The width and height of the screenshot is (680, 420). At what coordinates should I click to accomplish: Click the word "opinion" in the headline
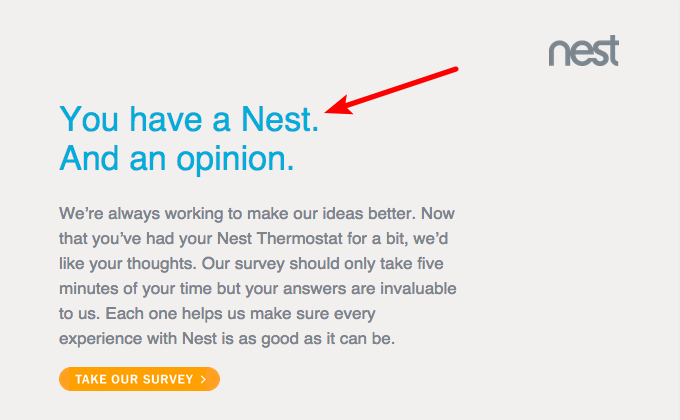click(x=234, y=158)
